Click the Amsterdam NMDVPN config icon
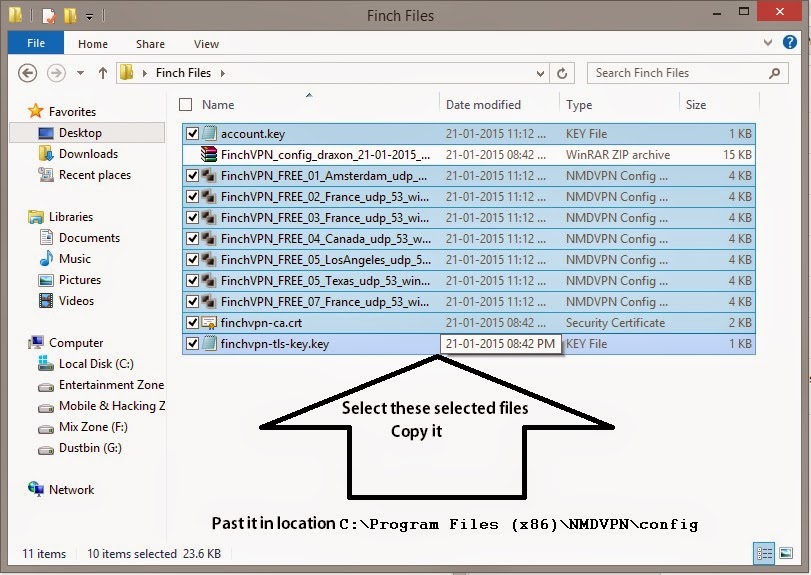 tap(209, 175)
